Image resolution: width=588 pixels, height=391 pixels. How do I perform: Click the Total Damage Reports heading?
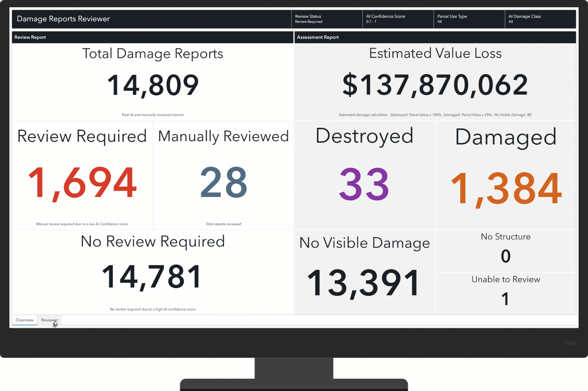click(153, 54)
